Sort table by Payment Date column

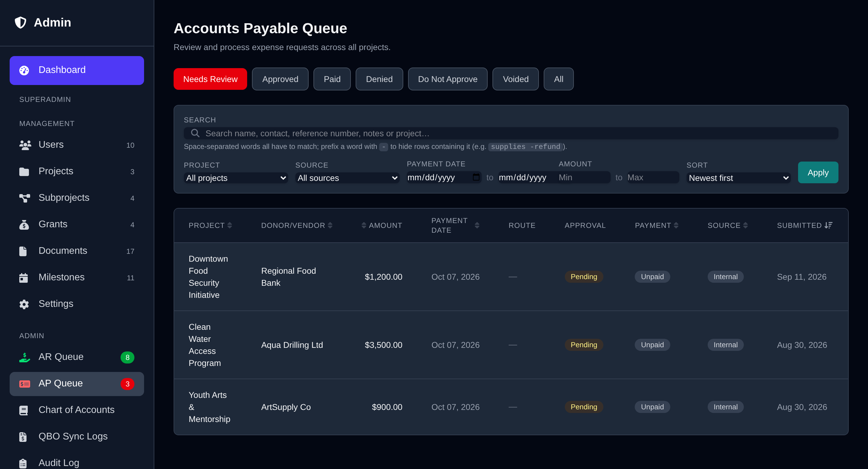pyautogui.click(x=455, y=225)
